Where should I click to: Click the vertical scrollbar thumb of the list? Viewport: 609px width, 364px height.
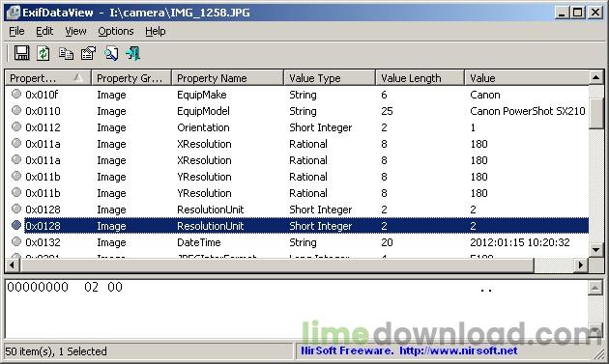tap(596, 113)
